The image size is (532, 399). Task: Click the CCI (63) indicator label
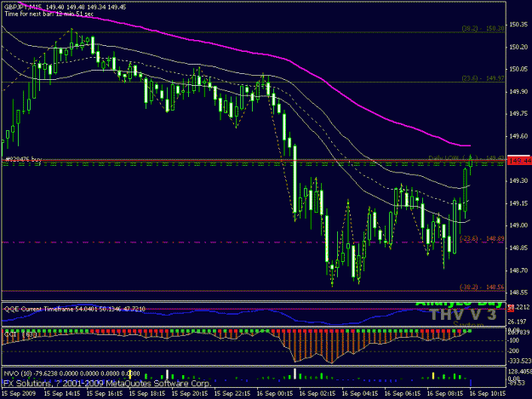[x=20, y=334]
